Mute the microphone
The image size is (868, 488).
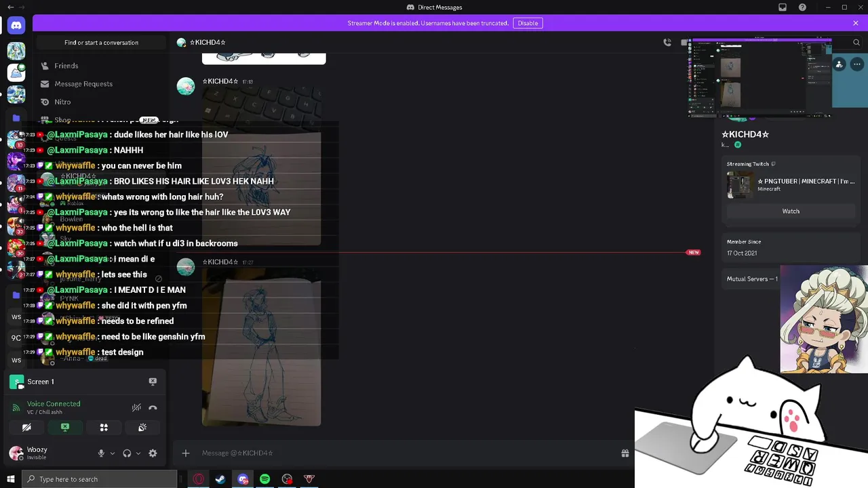tap(101, 453)
